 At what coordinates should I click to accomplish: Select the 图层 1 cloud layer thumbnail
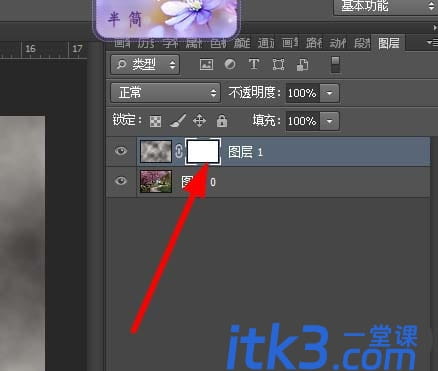pos(156,151)
